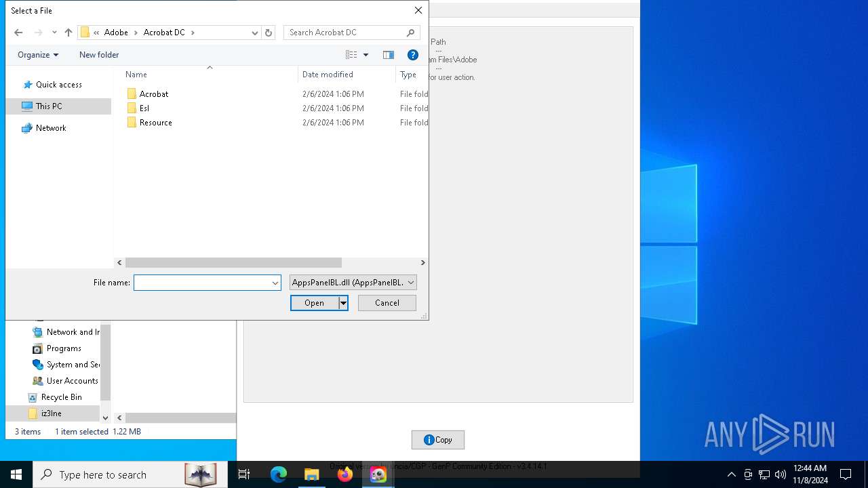Select the iz3Ine folder in tree
This screenshot has height=488, width=868.
point(51,413)
